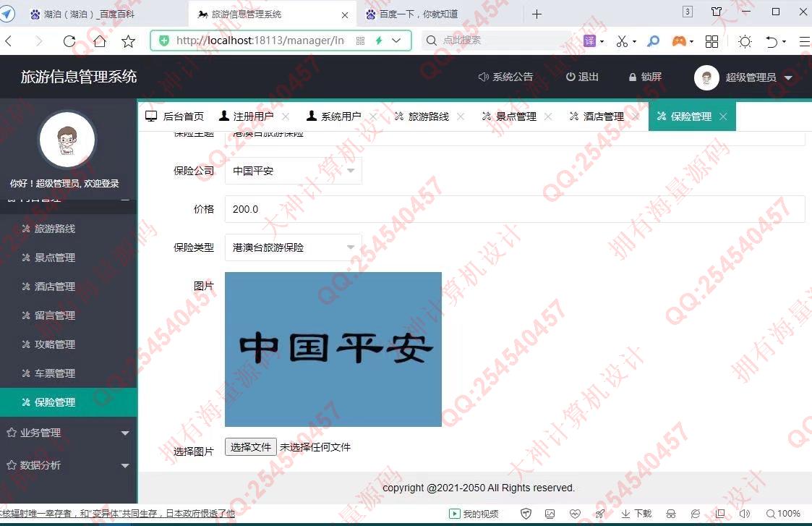This screenshot has height=526, width=812.
Task: Click the browser forward arrow
Action: tap(39, 41)
